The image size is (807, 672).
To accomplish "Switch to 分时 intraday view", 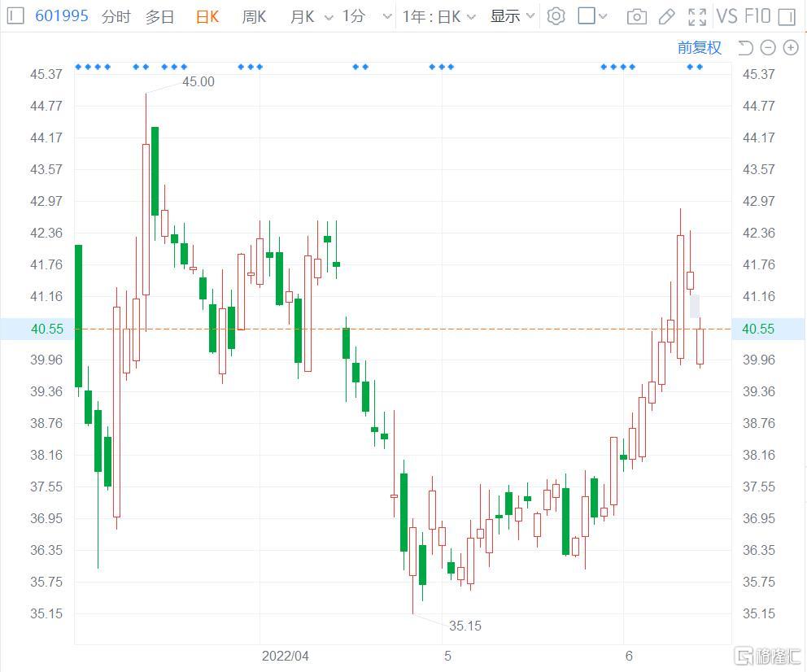I will [x=116, y=17].
